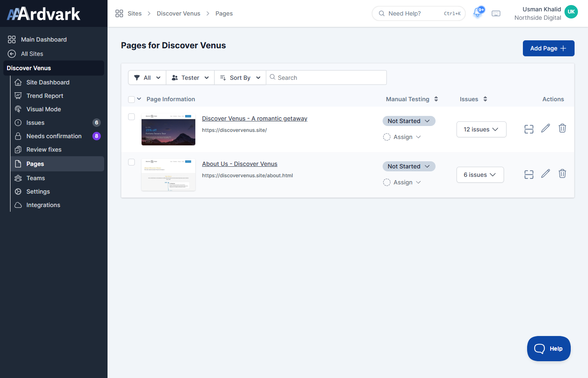
Task: Go to Main Dashboard in sidebar
Action: (44, 39)
